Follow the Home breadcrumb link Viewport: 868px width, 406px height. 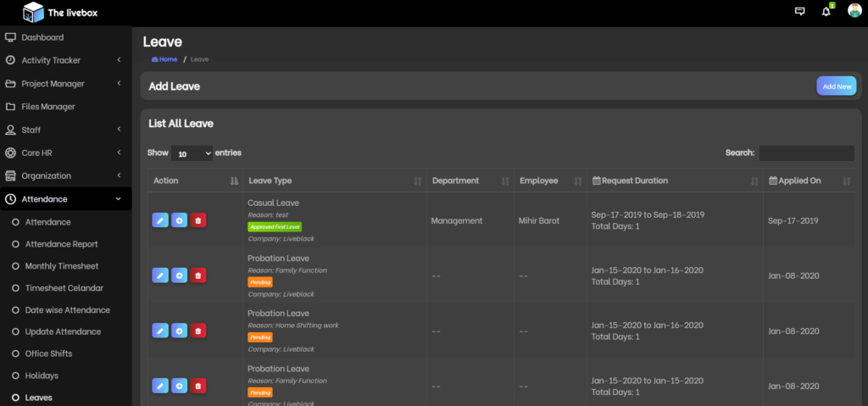[165, 59]
